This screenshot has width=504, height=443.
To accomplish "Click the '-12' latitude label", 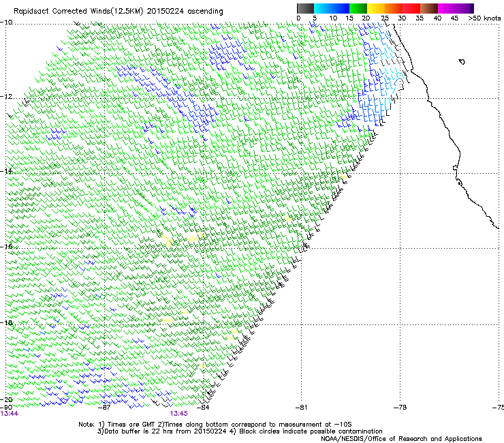I will 6,97.
